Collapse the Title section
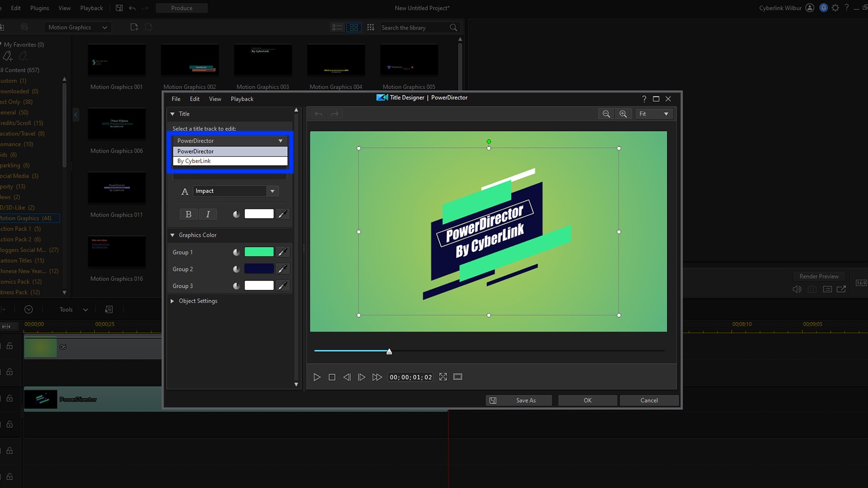868x488 pixels. click(172, 114)
